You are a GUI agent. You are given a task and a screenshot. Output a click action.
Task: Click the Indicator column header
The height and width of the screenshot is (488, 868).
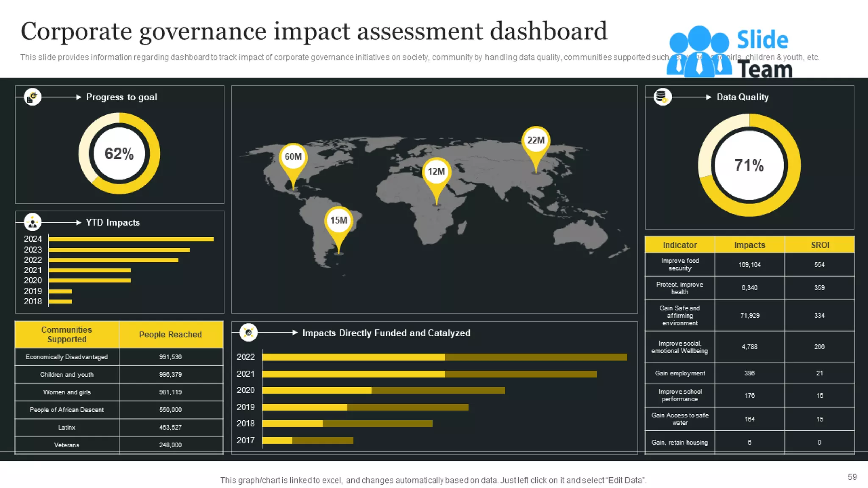coord(679,245)
